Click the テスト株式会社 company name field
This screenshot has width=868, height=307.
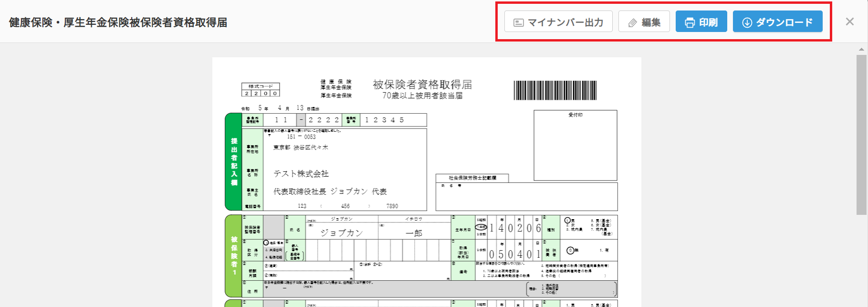(301, 174)
